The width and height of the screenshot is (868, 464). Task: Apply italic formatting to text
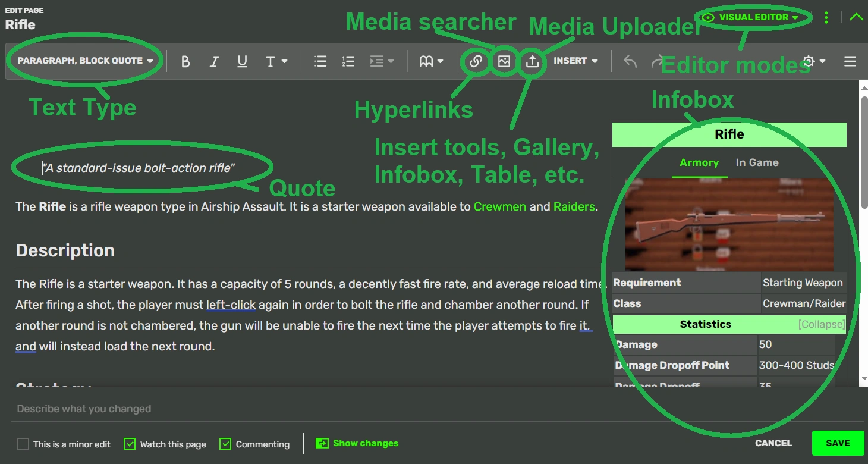(x=214, y=61)
